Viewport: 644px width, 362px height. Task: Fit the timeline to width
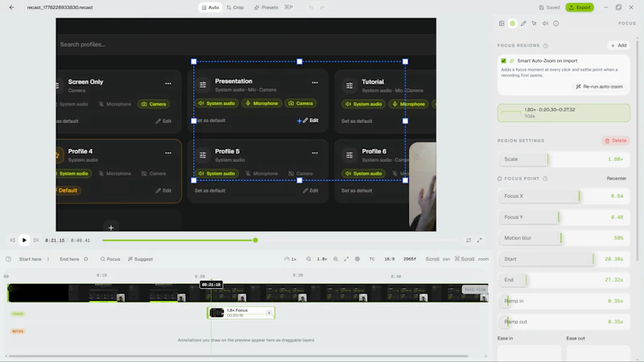tap(346, 259)
